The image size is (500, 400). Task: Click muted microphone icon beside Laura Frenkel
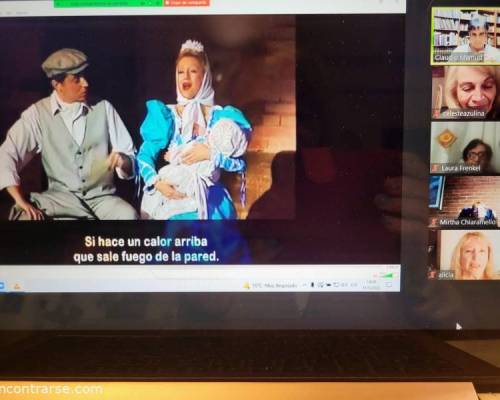click(x=435, y=168)
